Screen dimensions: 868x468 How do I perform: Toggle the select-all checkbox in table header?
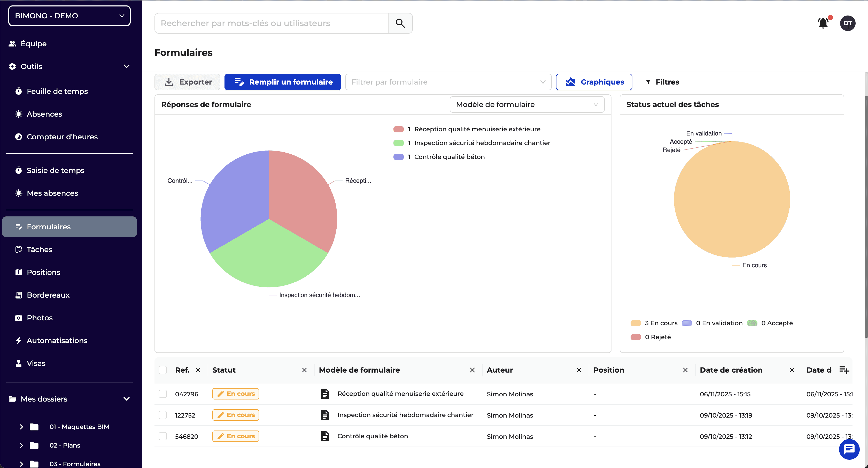163,370
